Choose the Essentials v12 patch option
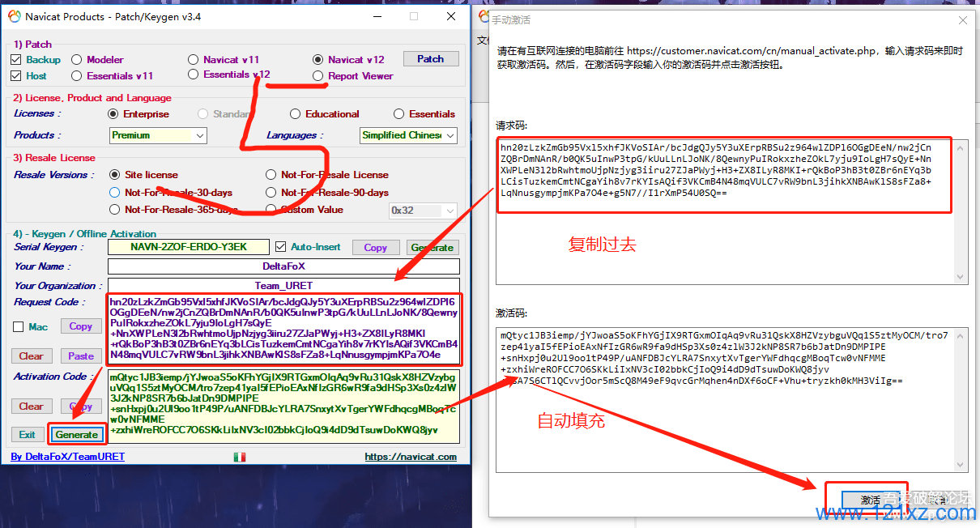 (x=193, y=75)
